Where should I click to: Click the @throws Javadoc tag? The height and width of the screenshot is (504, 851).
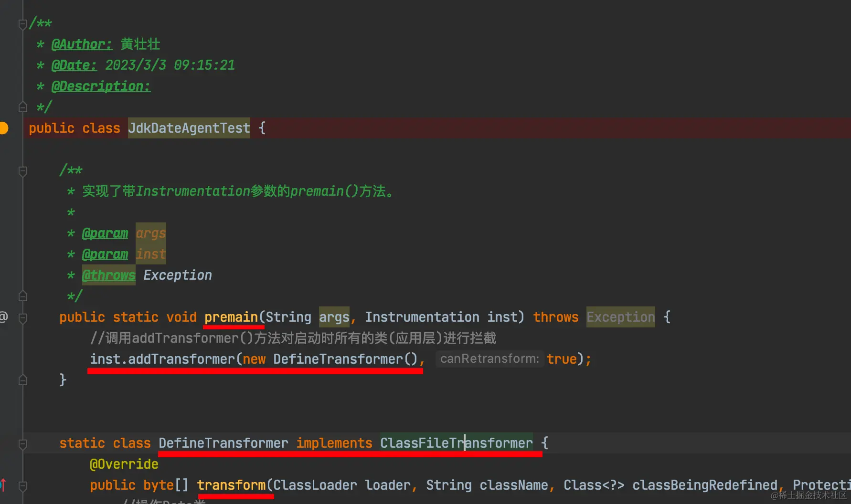pos(109,275)
